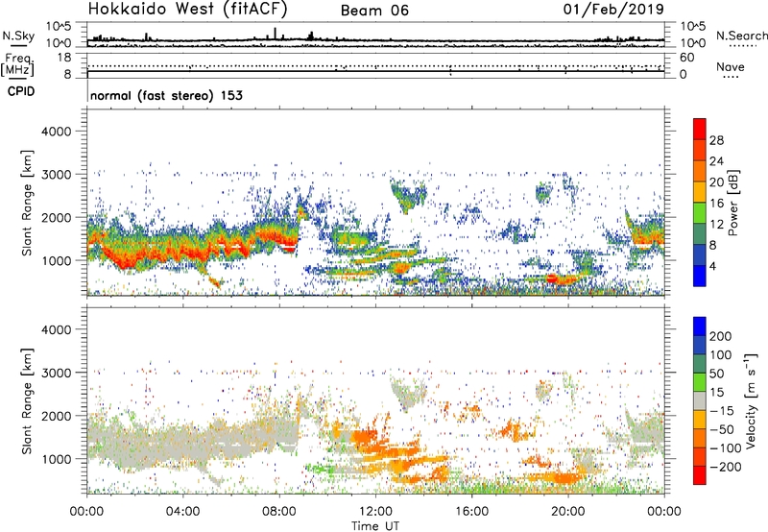Click the "Nave" legend label
The height and width of the screenshot is (532, 768).
[730, 67]
